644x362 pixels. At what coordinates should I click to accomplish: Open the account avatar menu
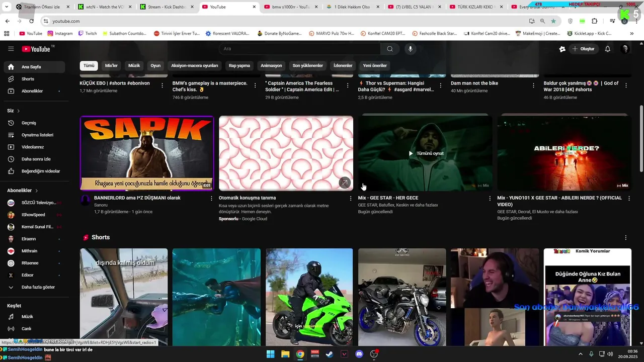tap(625, 49)
